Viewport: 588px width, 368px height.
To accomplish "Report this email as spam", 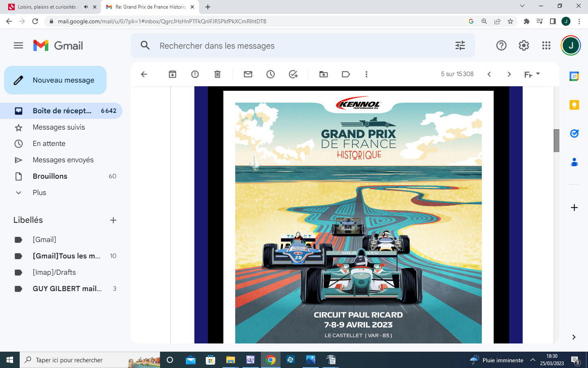I will click(195, 74).
